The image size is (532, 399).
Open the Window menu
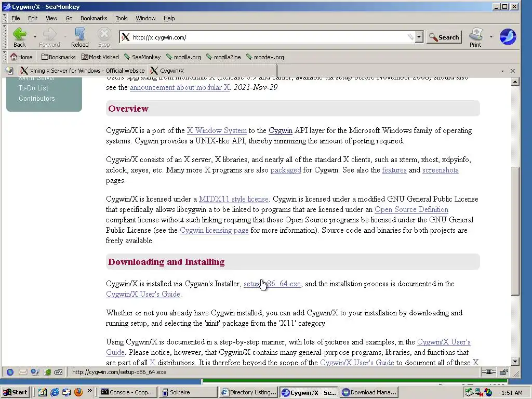[x=145, y=18]
